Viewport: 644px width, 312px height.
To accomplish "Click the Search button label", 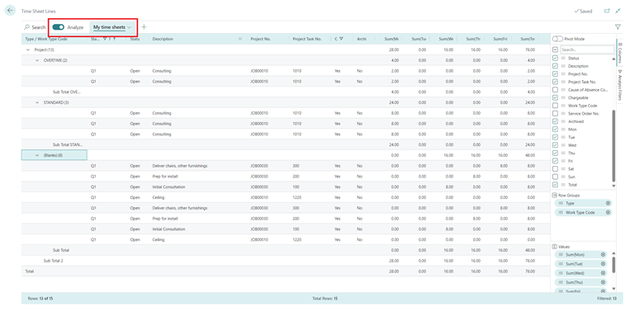I will (x=39, y=27).
